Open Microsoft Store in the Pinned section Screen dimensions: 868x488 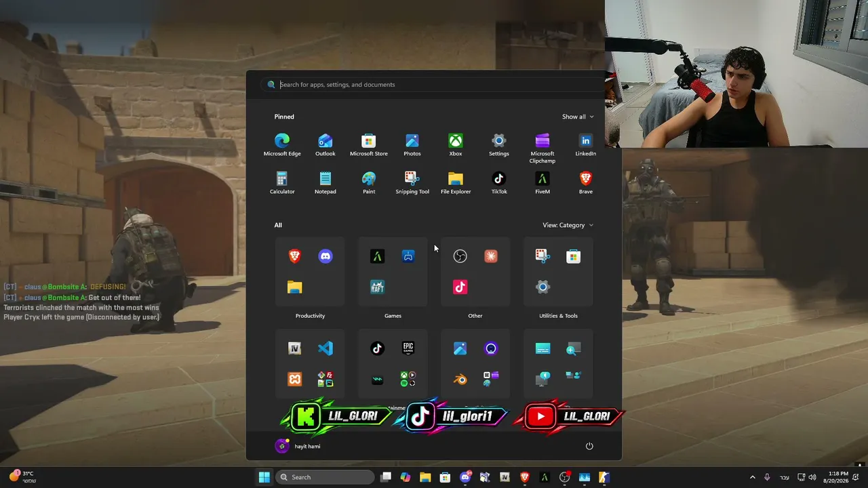click(x=369, y=144)
